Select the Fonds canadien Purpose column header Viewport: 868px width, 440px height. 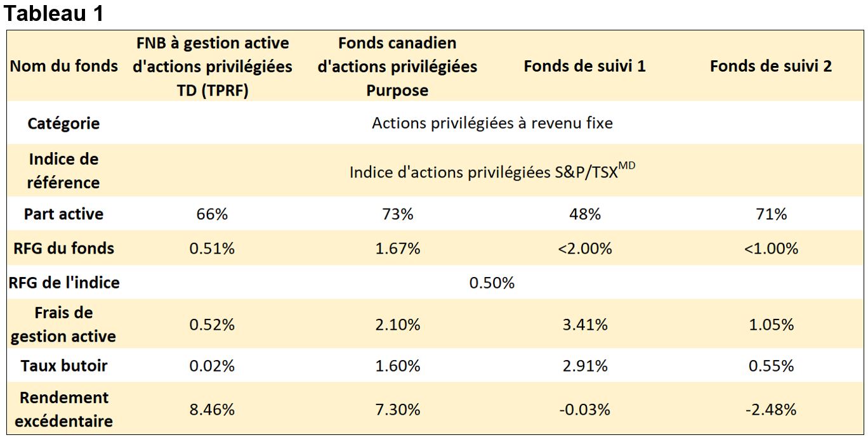point(397,67)
